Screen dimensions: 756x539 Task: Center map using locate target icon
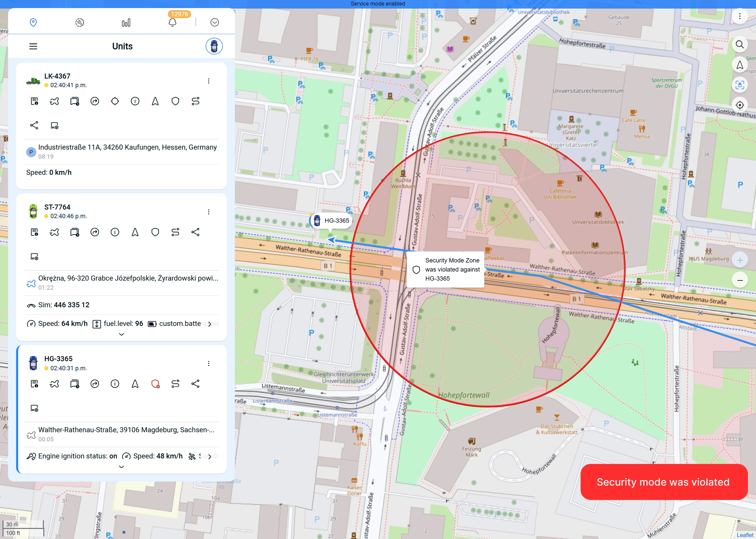coord(739,105)
